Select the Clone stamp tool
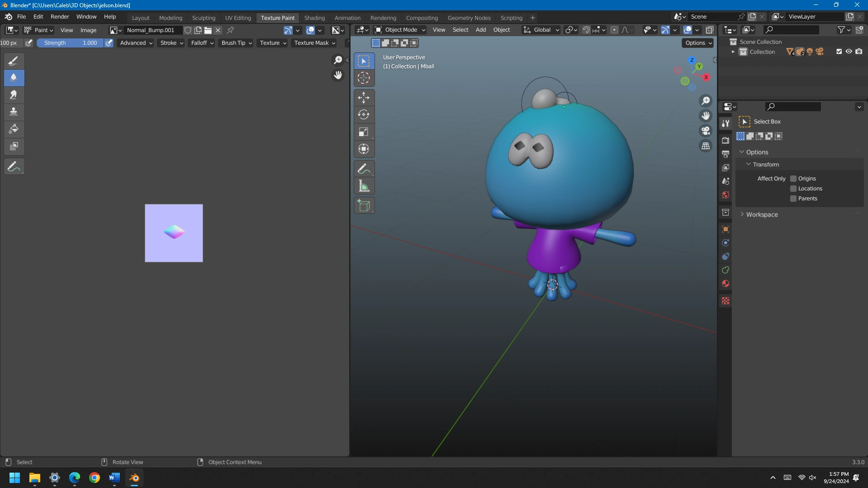 pyautogui.click(x=14, y=112)
